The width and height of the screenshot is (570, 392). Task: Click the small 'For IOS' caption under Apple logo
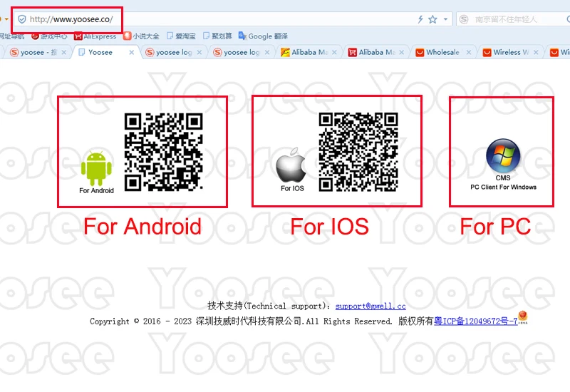pyautogui.click(x=292, y=188)
